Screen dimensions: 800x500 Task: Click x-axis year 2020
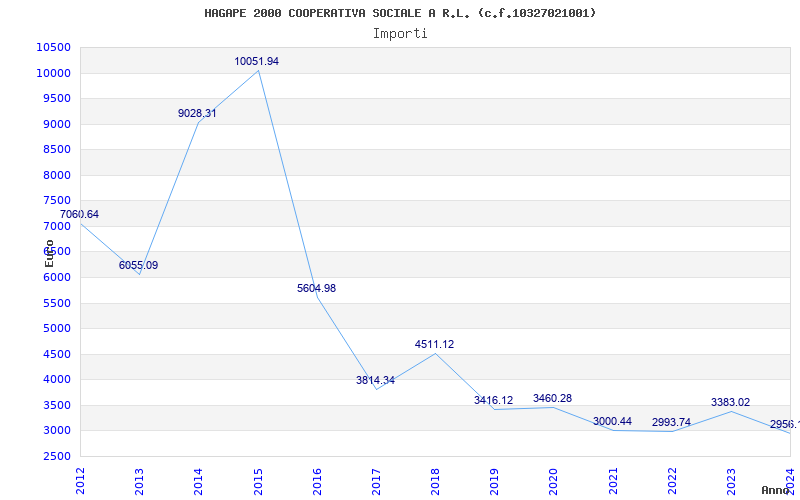pos(554,481)
